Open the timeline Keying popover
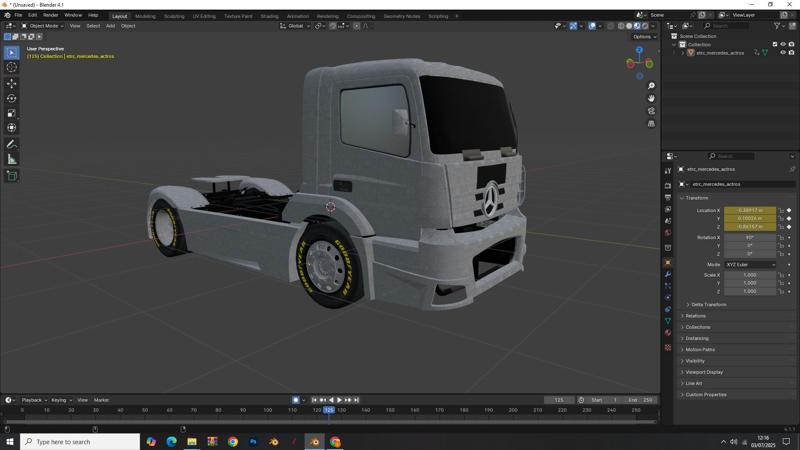The width and height of the screenshot is (800, 450). pyautogui.click(x=61, y=400)
